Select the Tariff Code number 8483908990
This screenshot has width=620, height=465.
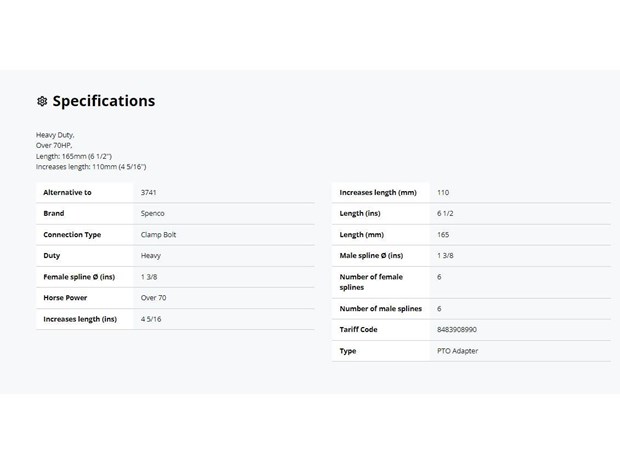(x=457, y=329)
